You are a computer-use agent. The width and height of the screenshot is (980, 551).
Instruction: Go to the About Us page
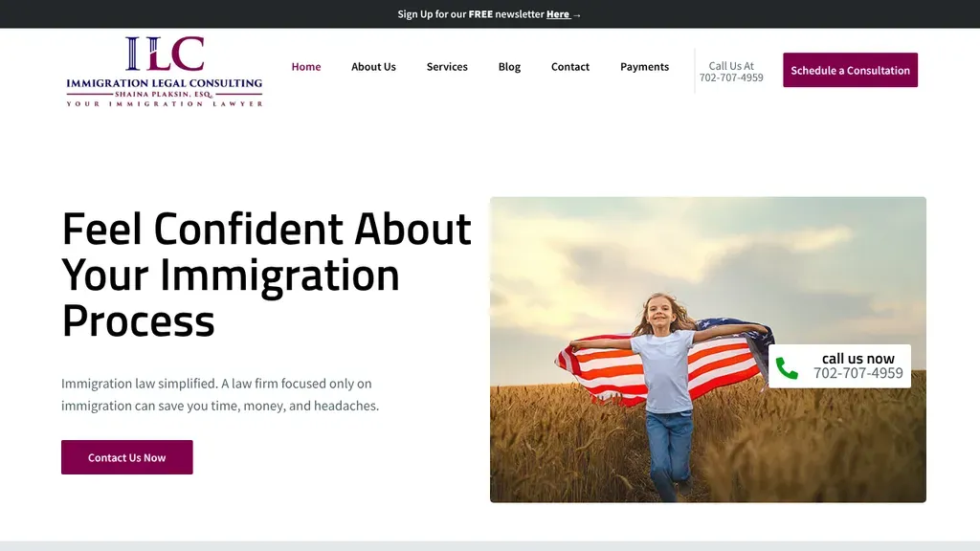(373, 67)
